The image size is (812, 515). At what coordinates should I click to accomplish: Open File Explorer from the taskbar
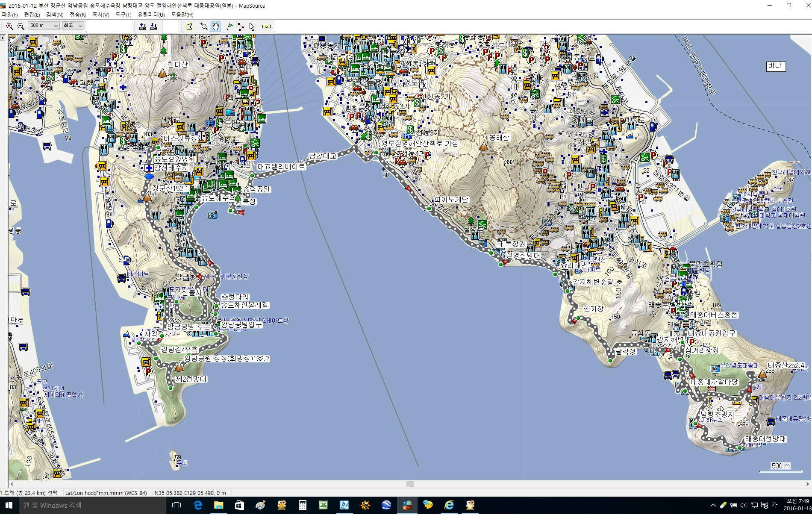click(218, 506)
